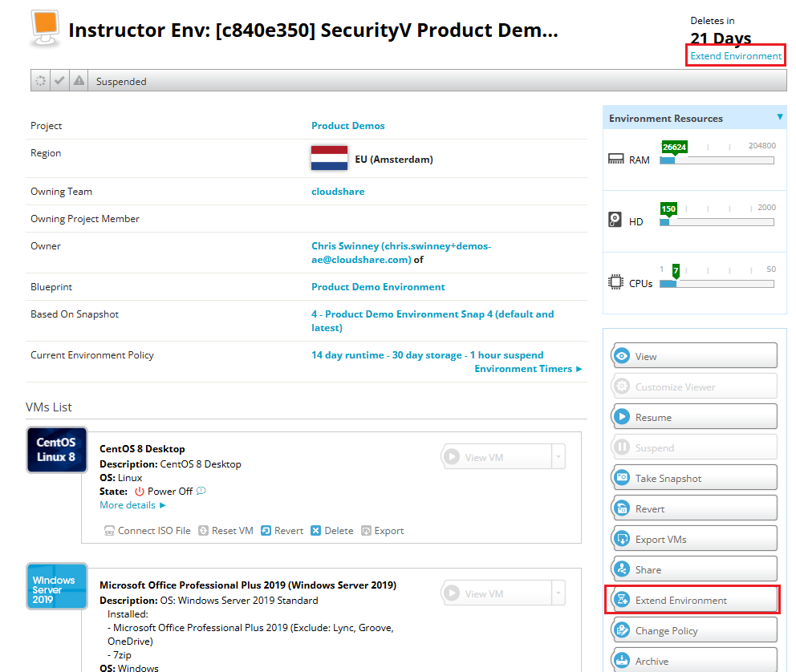Click the Archive button in the sidebar

(693, 659)
